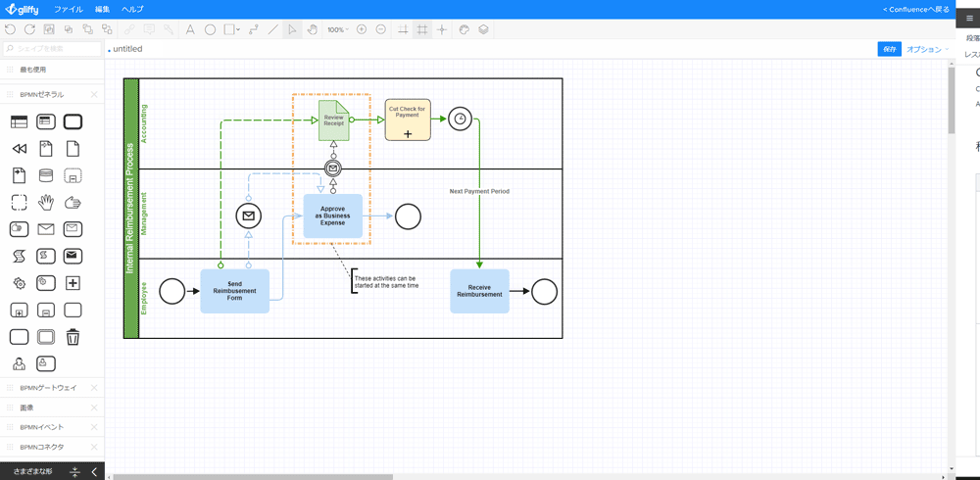Select the Receive Reimbursement task
The height and width of the screenshot is (480, 980).
tap(479, 291)
